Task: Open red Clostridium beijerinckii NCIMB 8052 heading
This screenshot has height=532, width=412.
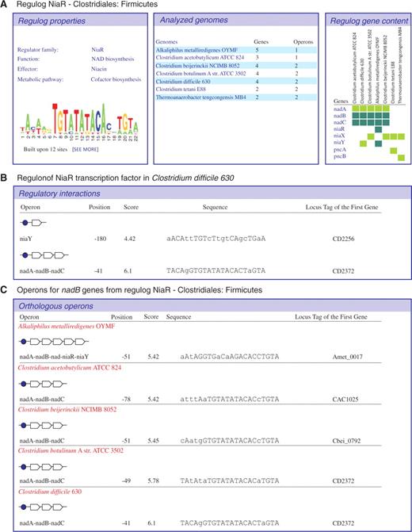Action: pyautogui.click(x=67, y=410)
